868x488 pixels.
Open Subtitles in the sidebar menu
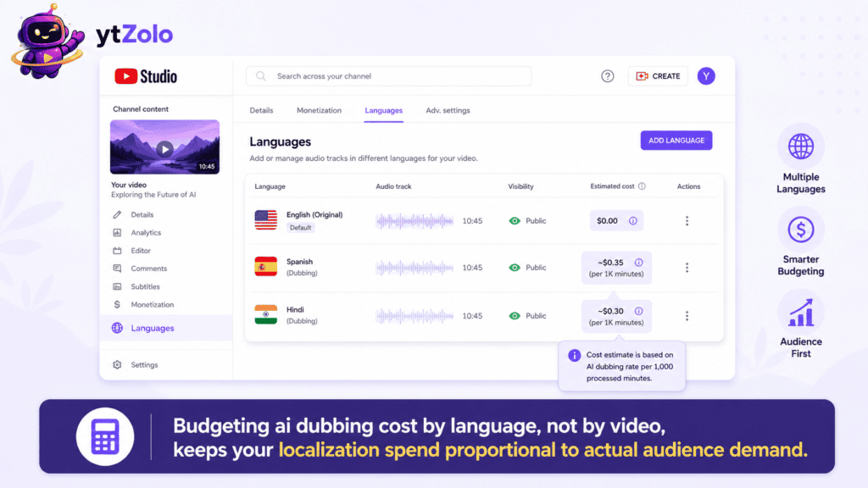[146, 286]
